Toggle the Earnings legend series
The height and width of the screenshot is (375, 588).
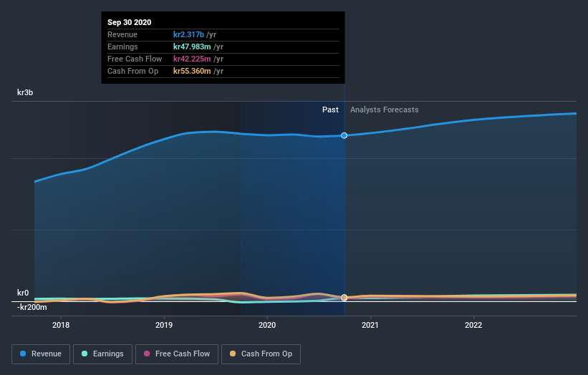pyautogui.click(x=102, y=354)
